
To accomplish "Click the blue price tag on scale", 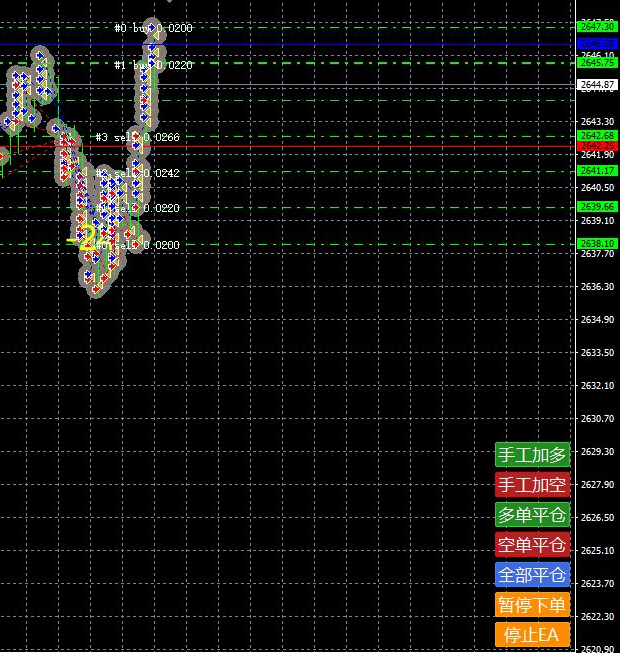I will [x=597, y=44].
